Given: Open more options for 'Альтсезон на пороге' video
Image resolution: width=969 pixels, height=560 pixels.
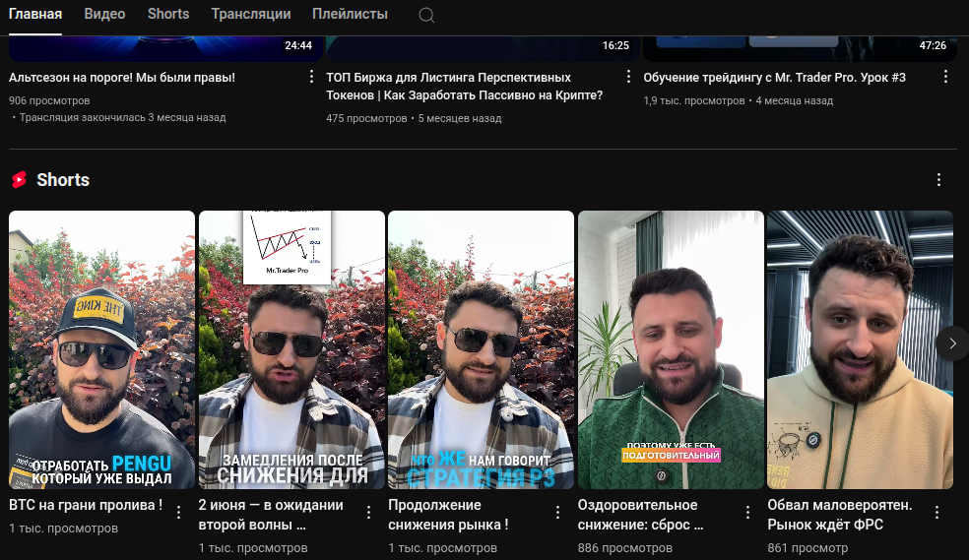Looking at the screenshot, I should click(x=311, y=77).
